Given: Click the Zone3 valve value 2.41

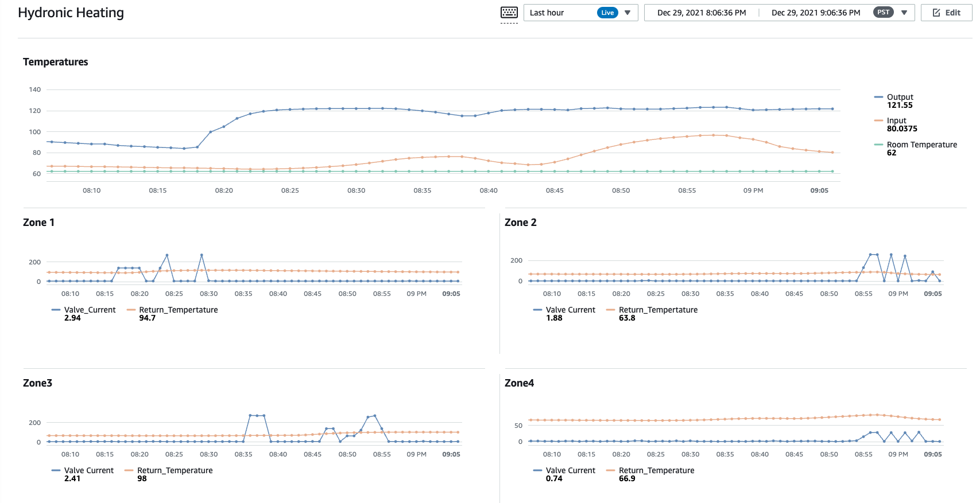Looking at the screenshot, I should 72,478.
